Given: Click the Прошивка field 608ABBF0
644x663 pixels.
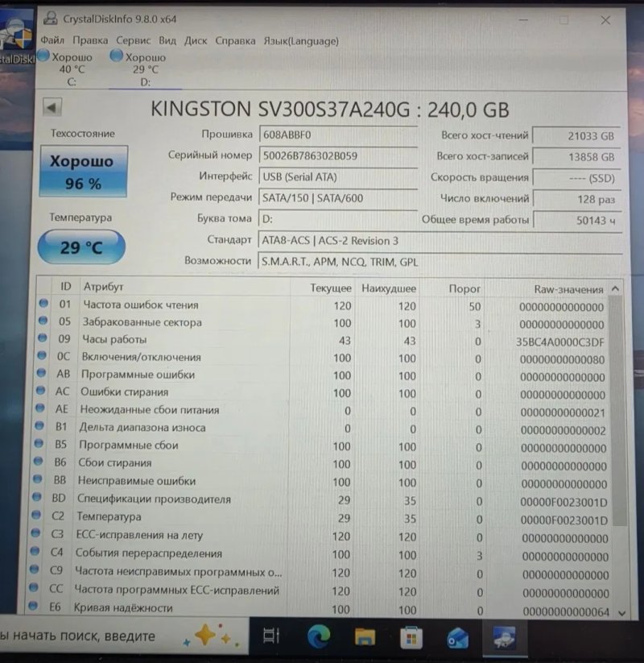Looking at the screenshot, I should [x=338, y=135].
